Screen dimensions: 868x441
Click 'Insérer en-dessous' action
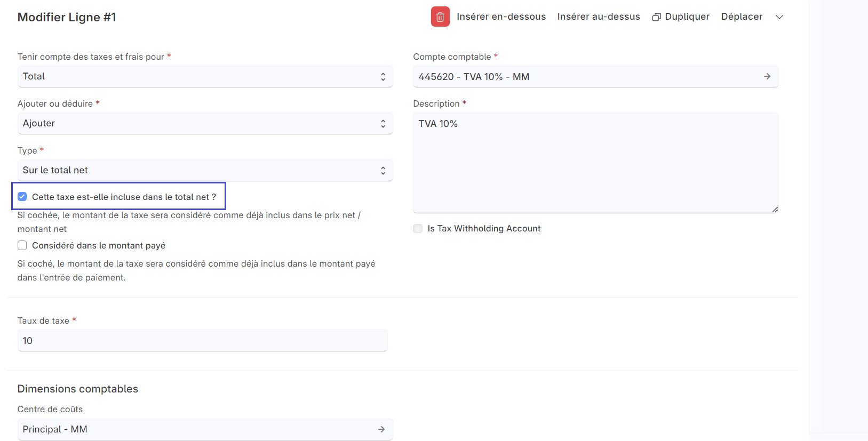pos(501,17)
